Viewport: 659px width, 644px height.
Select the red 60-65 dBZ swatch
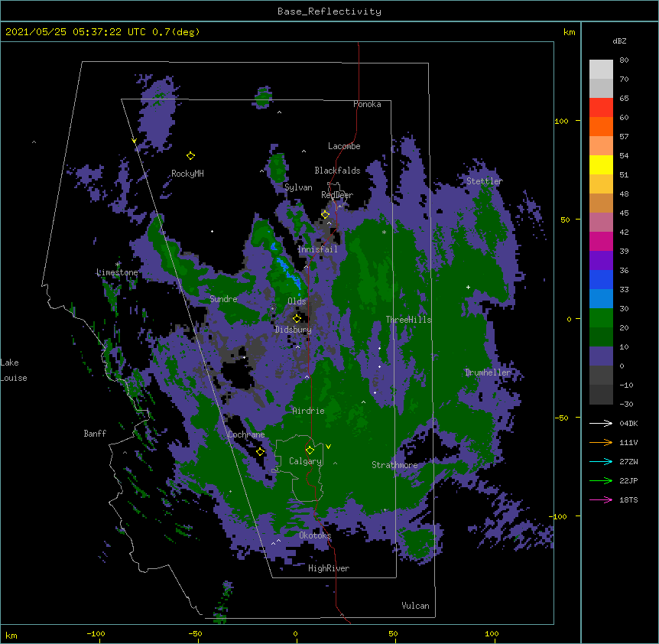[x=601, y=108]
